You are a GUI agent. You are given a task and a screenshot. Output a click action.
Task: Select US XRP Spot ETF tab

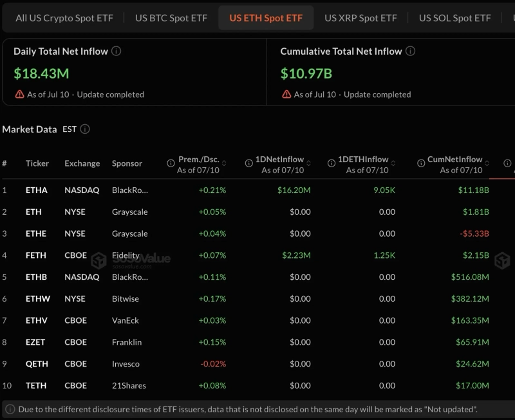[x=360, y=18]
